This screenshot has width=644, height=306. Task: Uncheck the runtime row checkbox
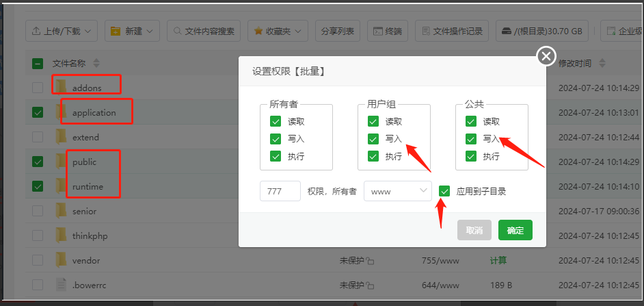tap(38, 186)
